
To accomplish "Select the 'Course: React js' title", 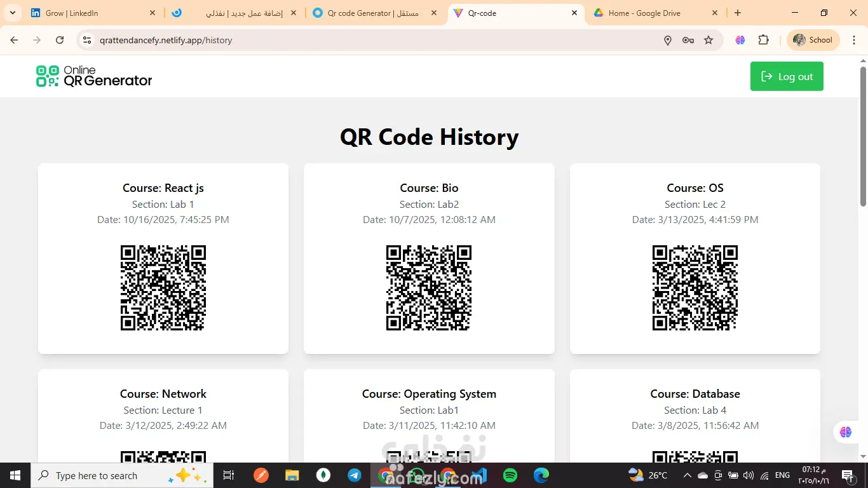I will 163,188.
